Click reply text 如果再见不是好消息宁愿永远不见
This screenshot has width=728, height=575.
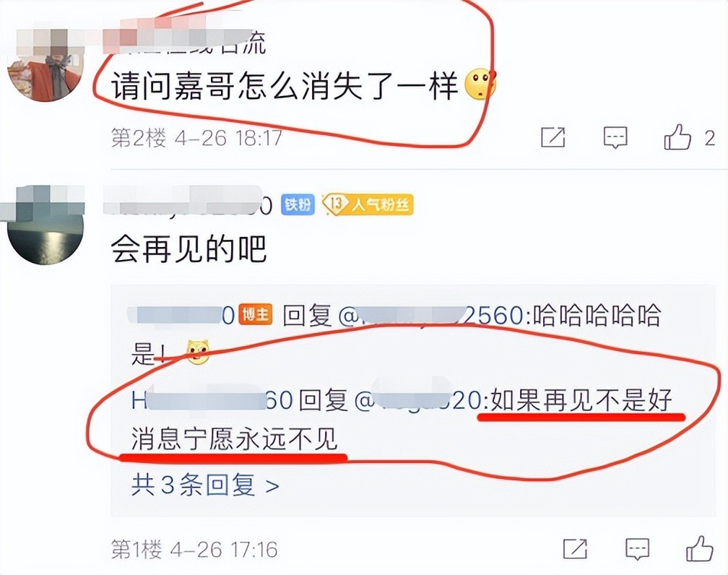[402, 420]
